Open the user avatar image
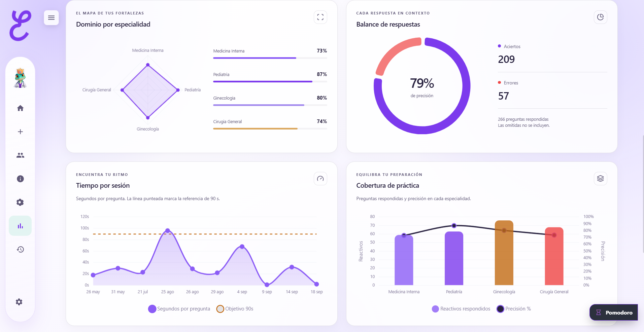The width and height of the screenshot is (644, 332). [20, 78]
